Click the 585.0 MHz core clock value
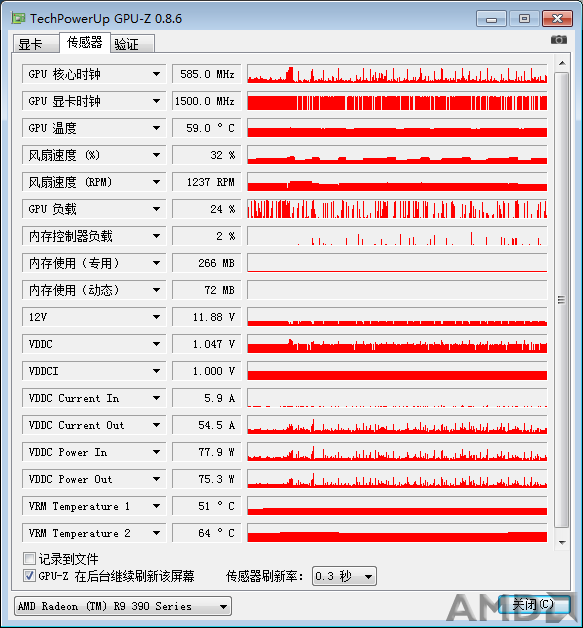 (207, 74)
